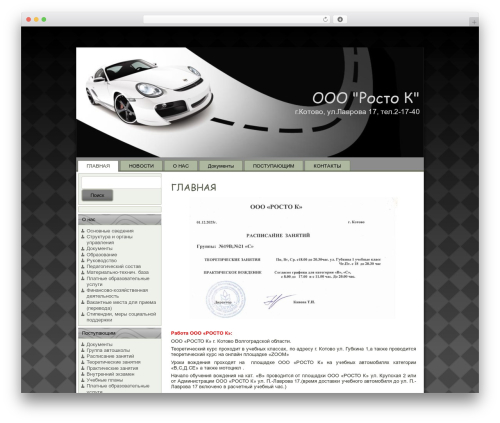
Task: Go to the О НАС tab
Action: 181,166
